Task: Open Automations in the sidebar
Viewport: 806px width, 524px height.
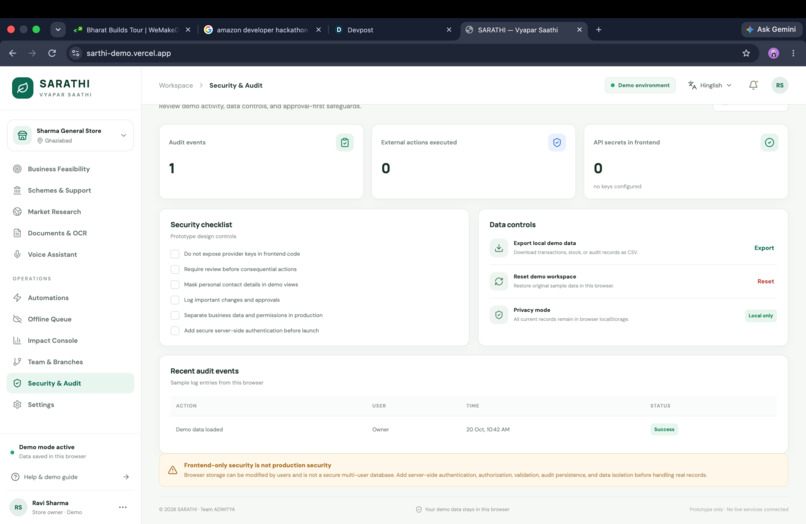Action: pyautogui.click(x=70, y=298)
